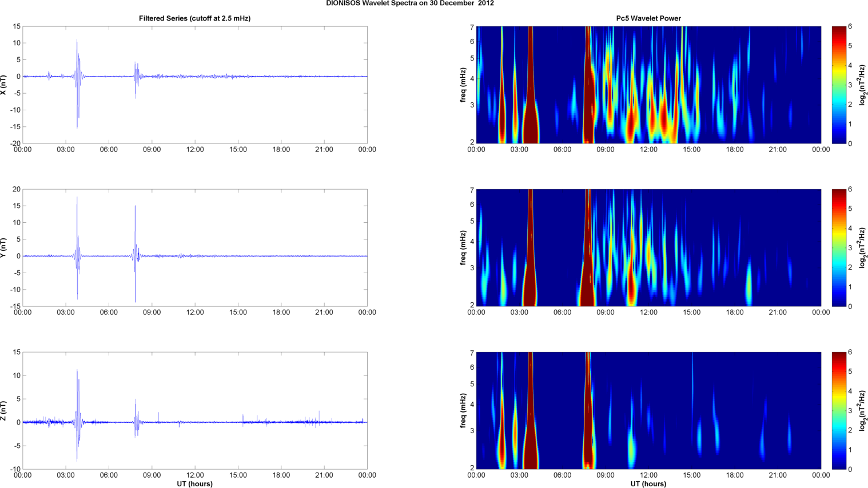Click UT (hours) label below Z filtered series
The width and height of the screenshot is (868, 488).
point(194,484)
